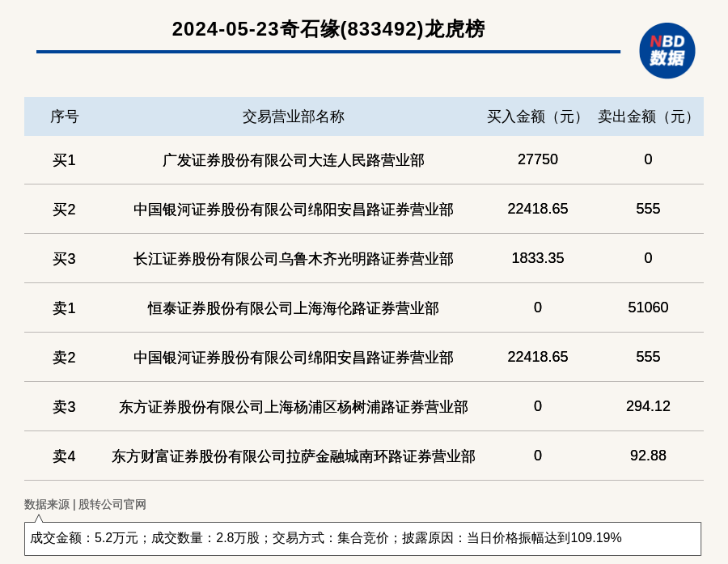Click the NBD数据 round logo
This screenshot has width=728, height=564.
pyautogui.click(x=667, y=51)
